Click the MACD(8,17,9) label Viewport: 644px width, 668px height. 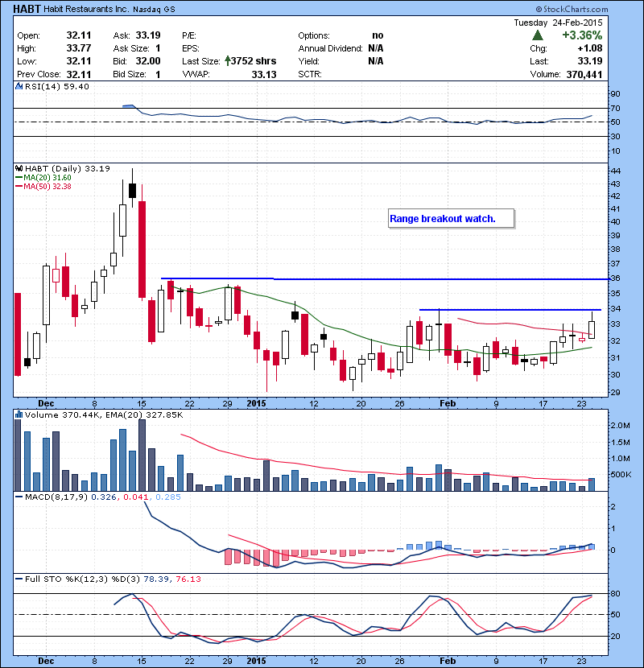point(56,497)
